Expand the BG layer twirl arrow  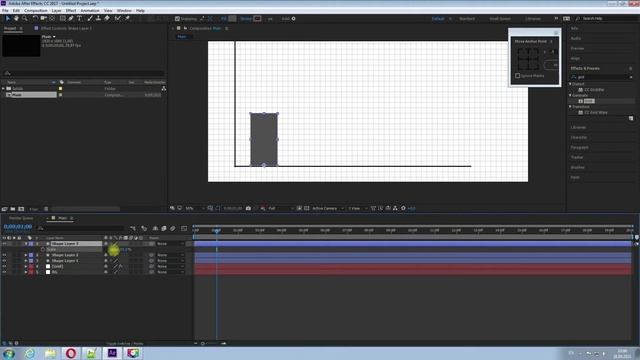click(x=26, y=272)
